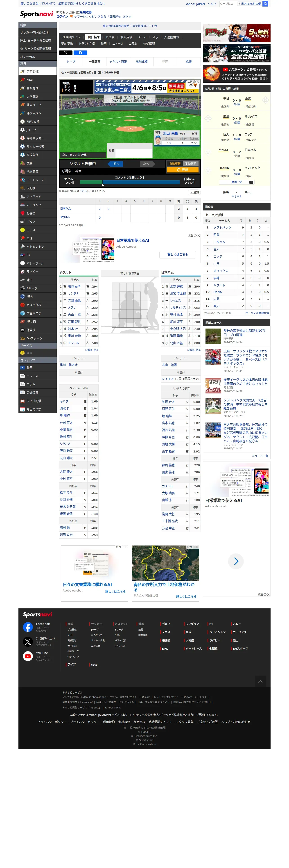Open the Yahoo! JAPAN header link
The image size is (289, 868).
point(195,4)
